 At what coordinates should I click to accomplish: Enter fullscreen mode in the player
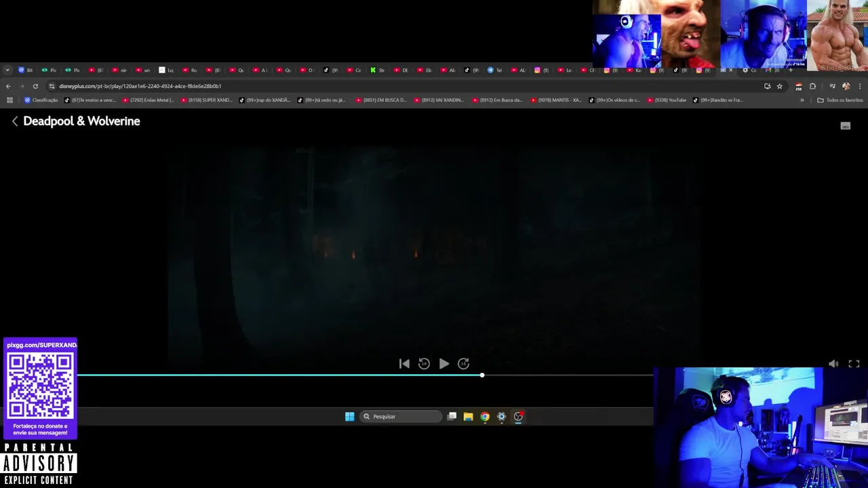[854, 364]
